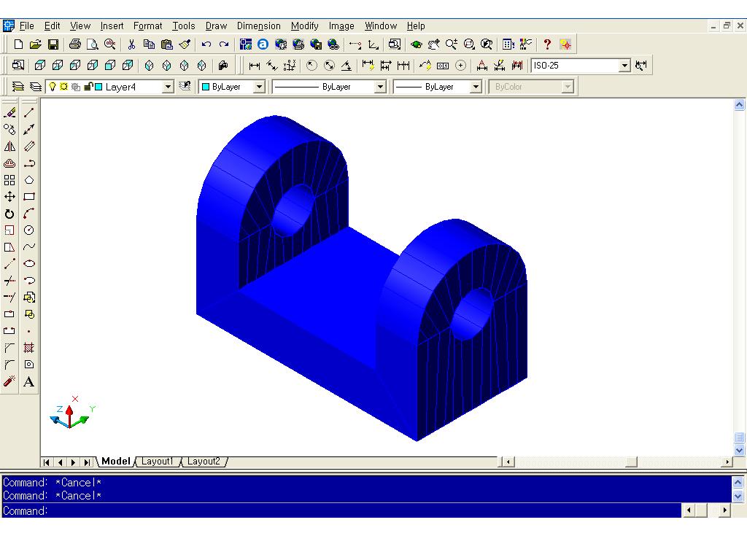Open the View menu
747x560 pixels.
click(80, 26)
